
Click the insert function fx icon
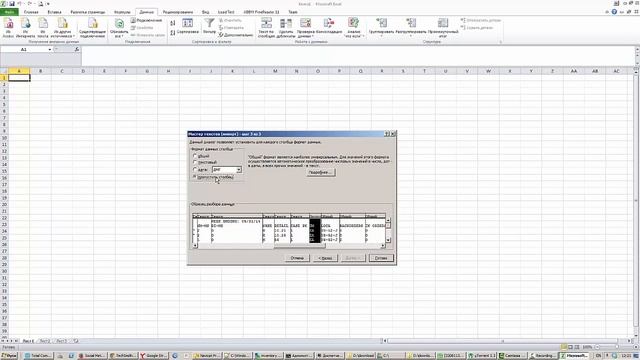(x=77, y=49)
